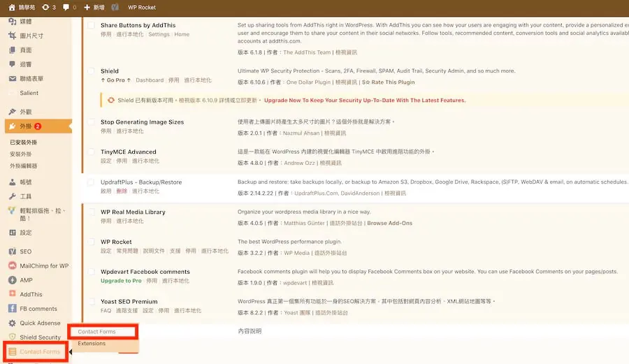The height and width of the screenshot is (364, 629).
Task: Select the 外掛編輯器 submenu item
Action: coord(23,166)
